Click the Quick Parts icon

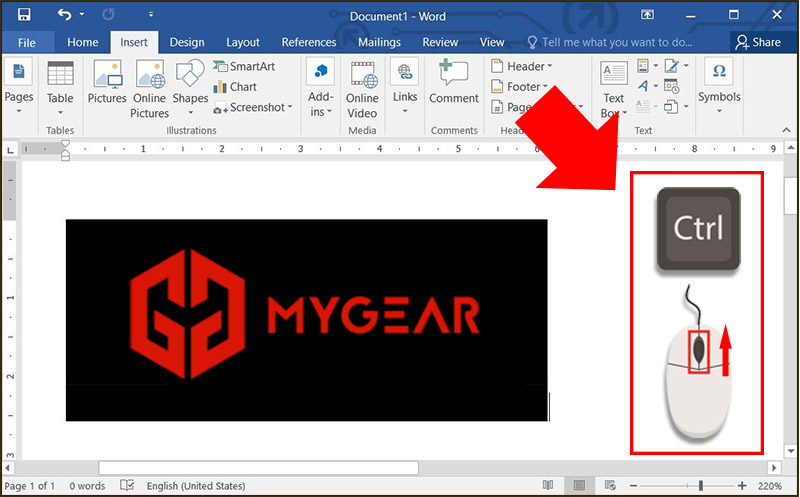643,65
